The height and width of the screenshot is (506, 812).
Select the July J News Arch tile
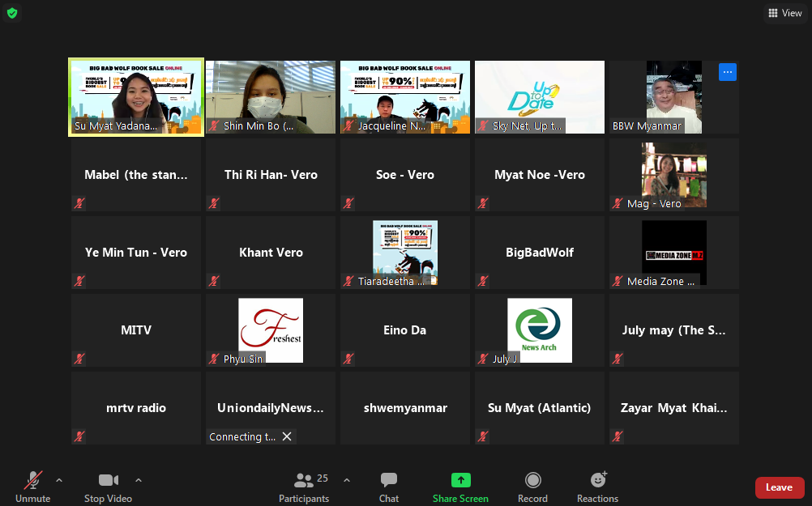pos(539,329)
